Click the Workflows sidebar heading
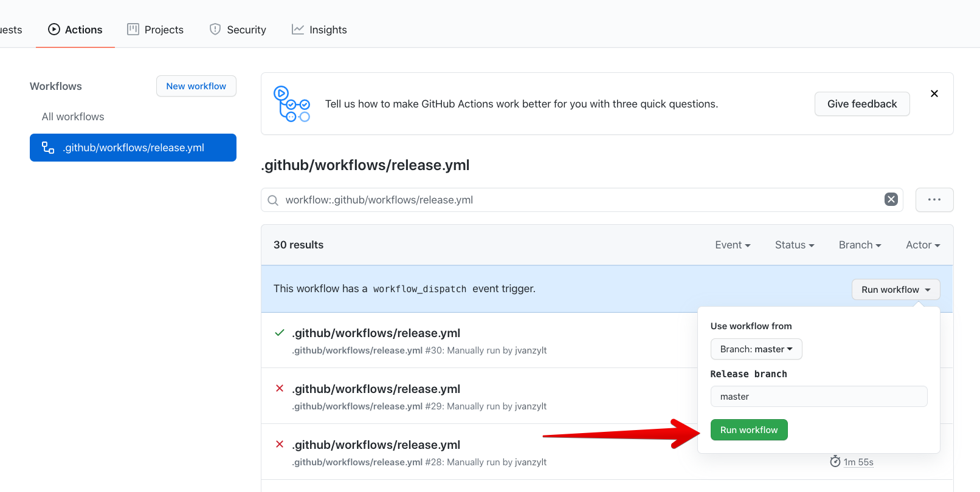This screenshot has width=980, height=492. point(56,86)
